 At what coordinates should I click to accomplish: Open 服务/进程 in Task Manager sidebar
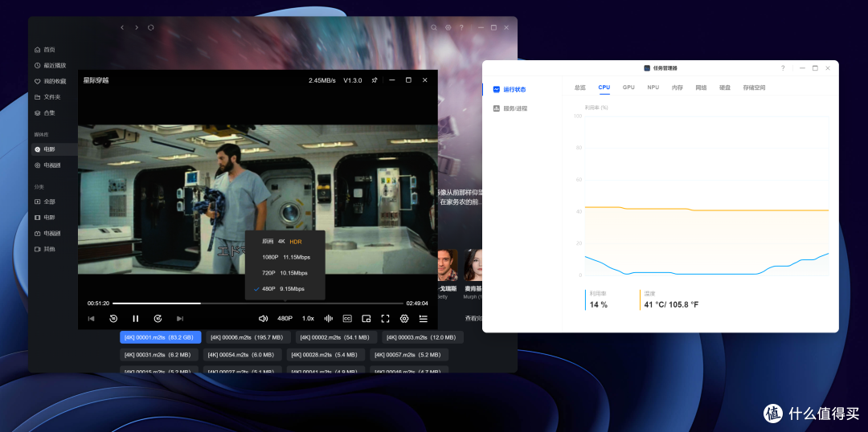click(x=515, y=108)
